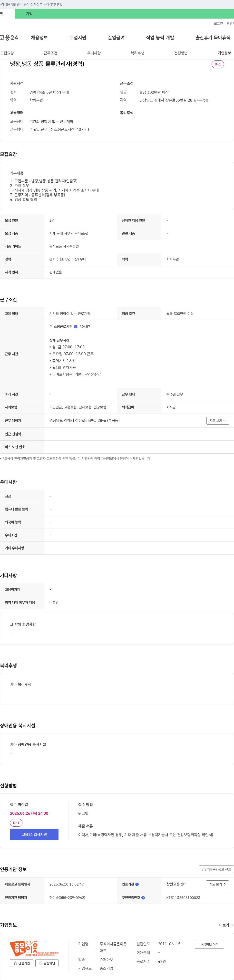Viewport: 234px width, 980px height.
Task: Click the deadline 2025.06.26 (목) 24:00
Action: [29, 813]
